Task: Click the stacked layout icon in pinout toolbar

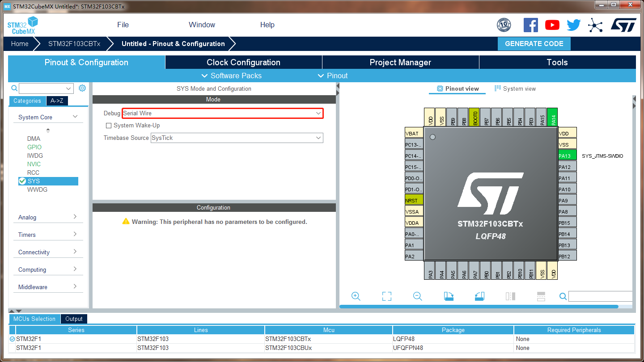Action: coord(541,296)
